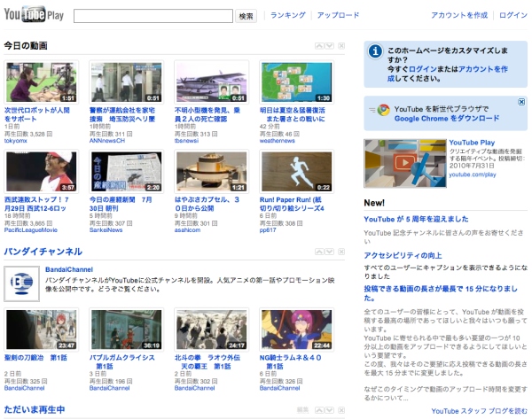
Task: Open the YouTube Play promo title link
Action: coord(472,143)
